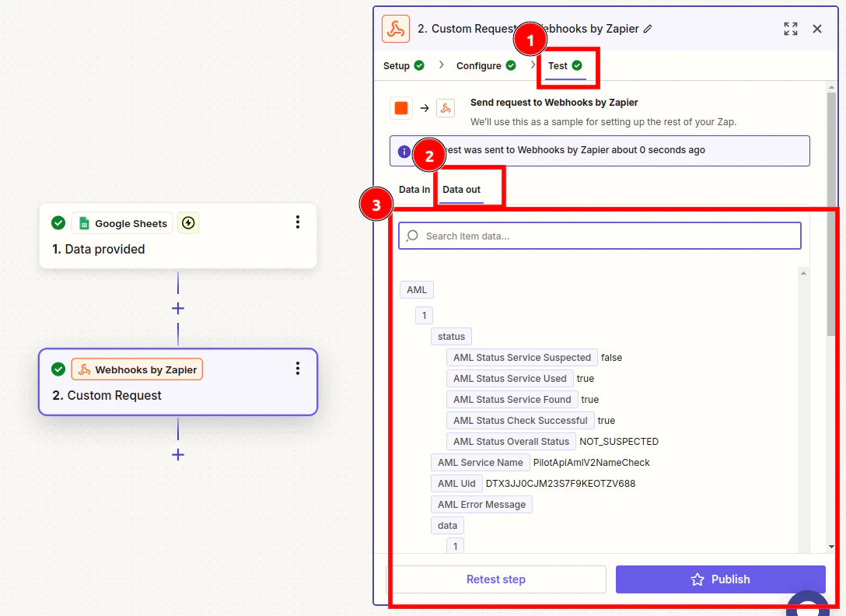Image resolution: width=846 pixels, height=616 pixels.
Task: Click the success checkmark on the Google Sheets step
Action: coord(58,222)
